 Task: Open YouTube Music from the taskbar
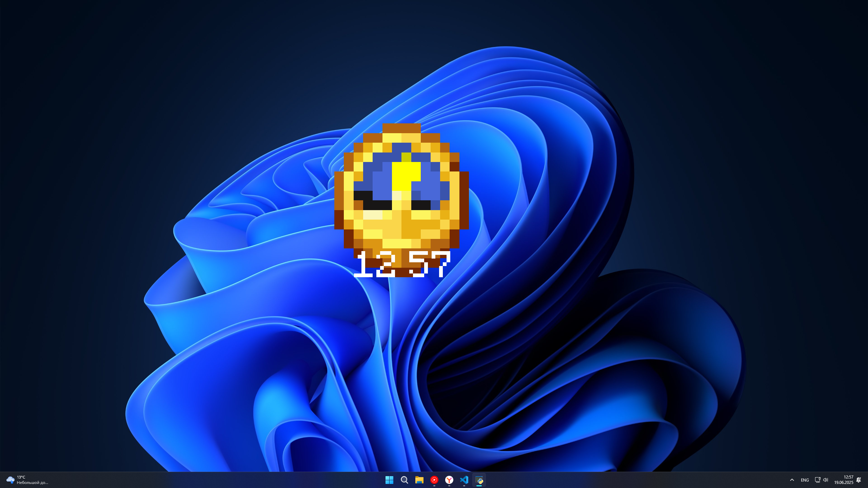(434, 480)
